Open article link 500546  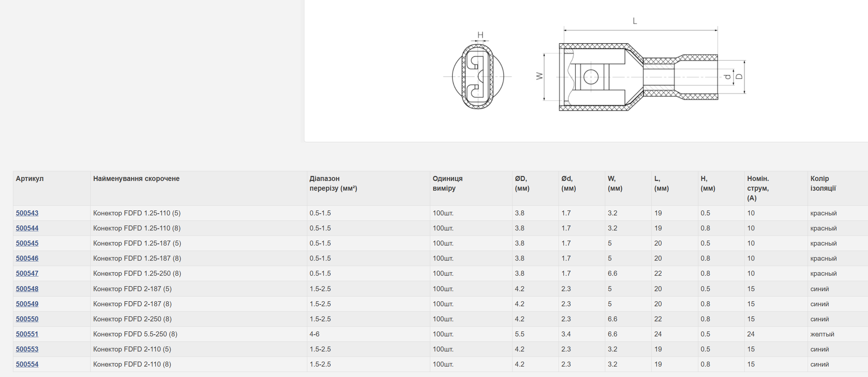pos(27,258)
